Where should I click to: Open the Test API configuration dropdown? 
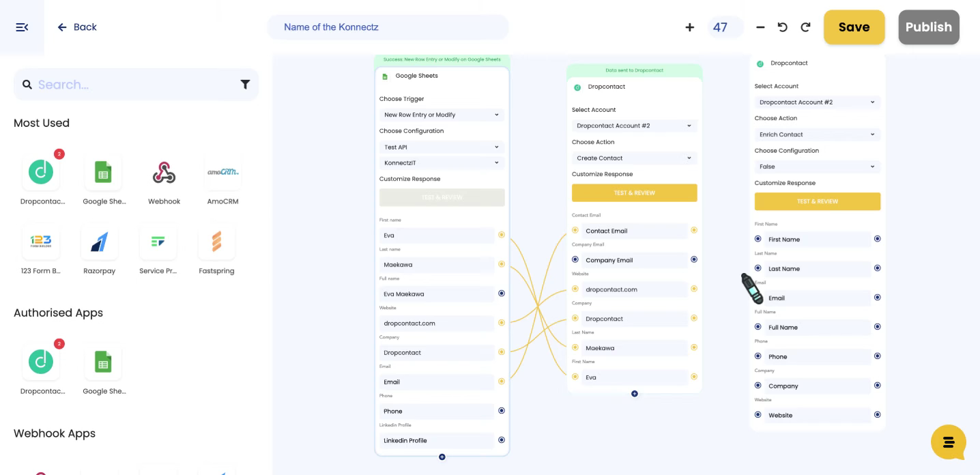pos(442,147)
